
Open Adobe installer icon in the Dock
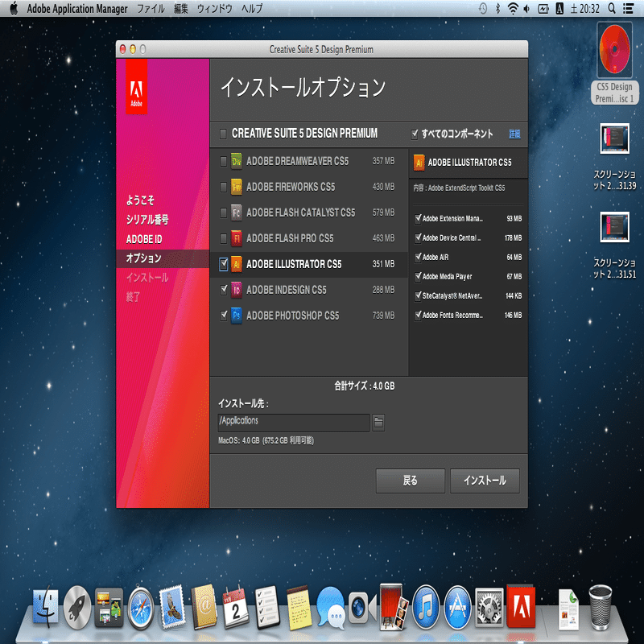click(521, 608)
